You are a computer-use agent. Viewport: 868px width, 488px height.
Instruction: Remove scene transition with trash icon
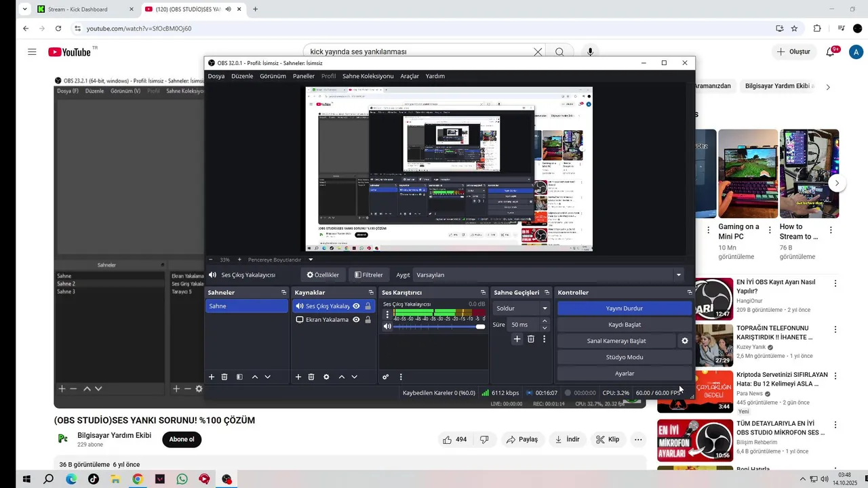(531, 339)
